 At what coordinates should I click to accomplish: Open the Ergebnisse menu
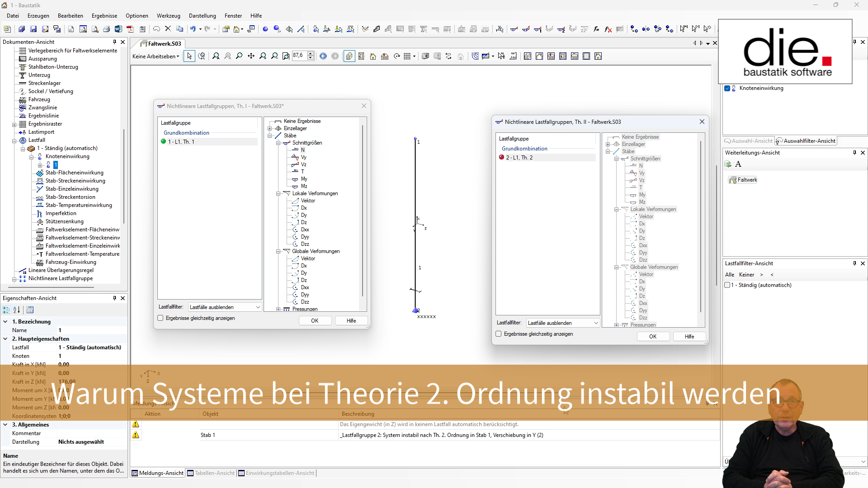coord(104,16)
